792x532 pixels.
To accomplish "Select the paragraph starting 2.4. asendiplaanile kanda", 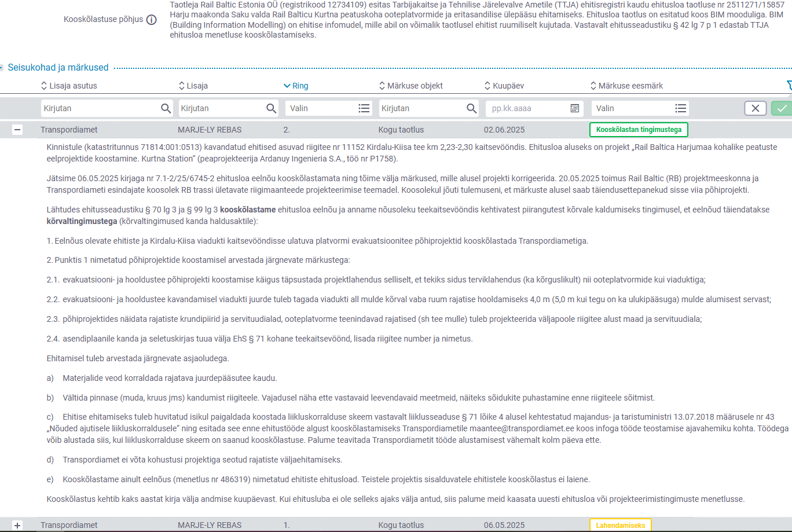I will [x=260, y=339].
